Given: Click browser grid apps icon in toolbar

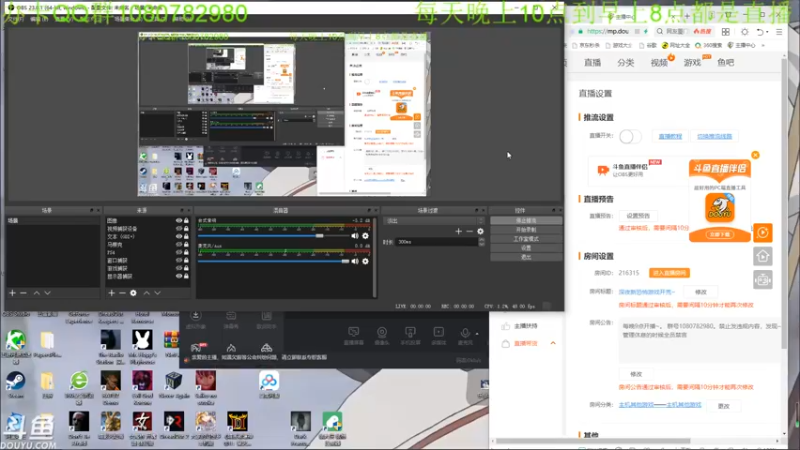Looking at the screenshot, I should click(x=726, y=32).
